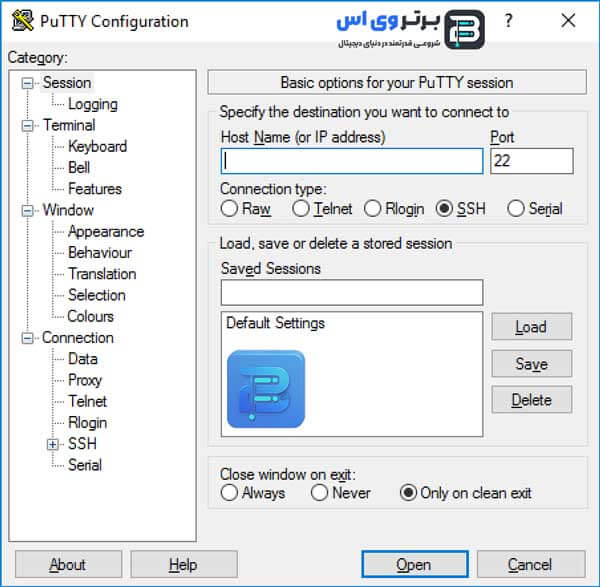The height and width of the screenshot is (587, 600).
Task: Close the PuTTY Configuration window
Action: [x=568, y=20]
